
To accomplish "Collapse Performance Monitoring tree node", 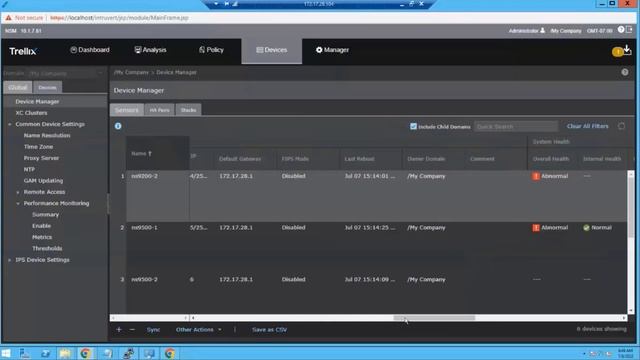I will pyautogui.click(x=18, y=203).
